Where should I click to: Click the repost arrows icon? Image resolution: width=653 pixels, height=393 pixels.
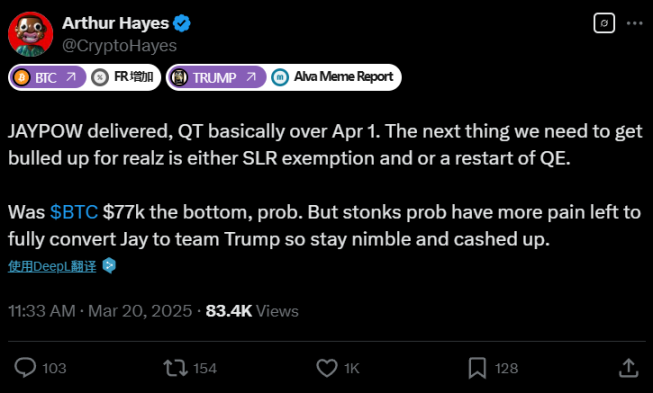175,368
